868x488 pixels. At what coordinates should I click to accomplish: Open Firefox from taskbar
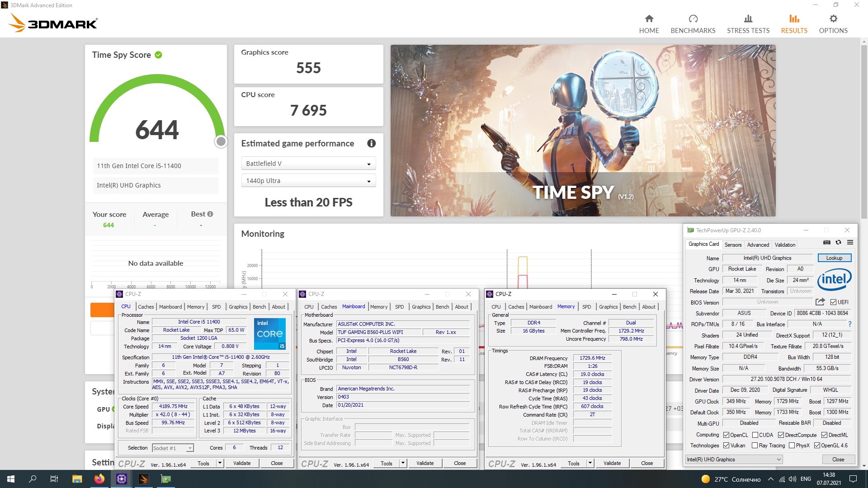coord(99,479)
